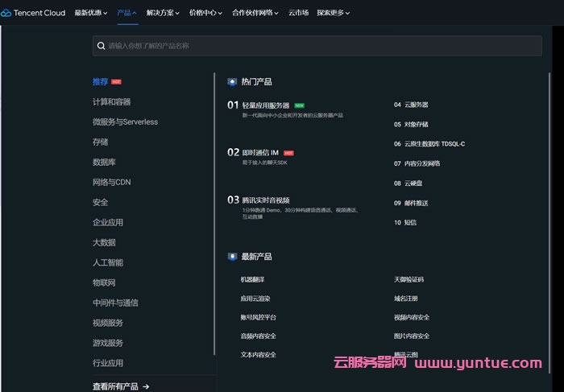Click the 热门产品 section icon

pyautogui.click(x=232, y=81)
